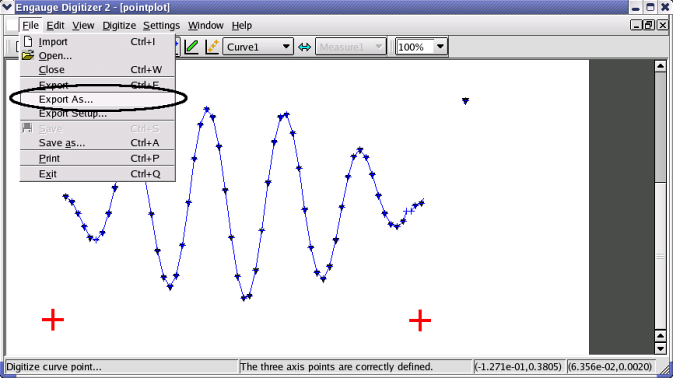This screenshot has height=378, width=673.
Task: Select the point match tool with orange dots
Action: [x=212, y=47]
